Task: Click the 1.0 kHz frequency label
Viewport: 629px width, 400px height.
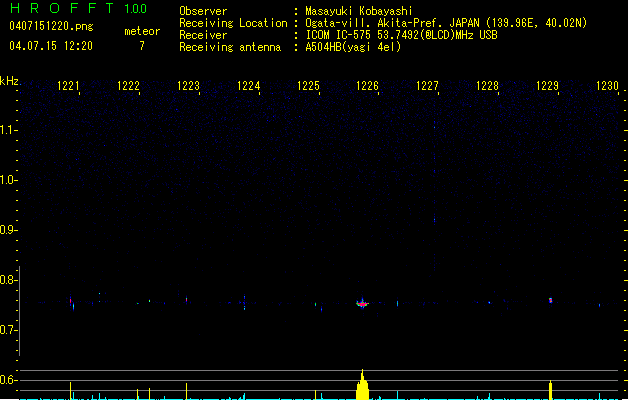Action: [8, 180]
